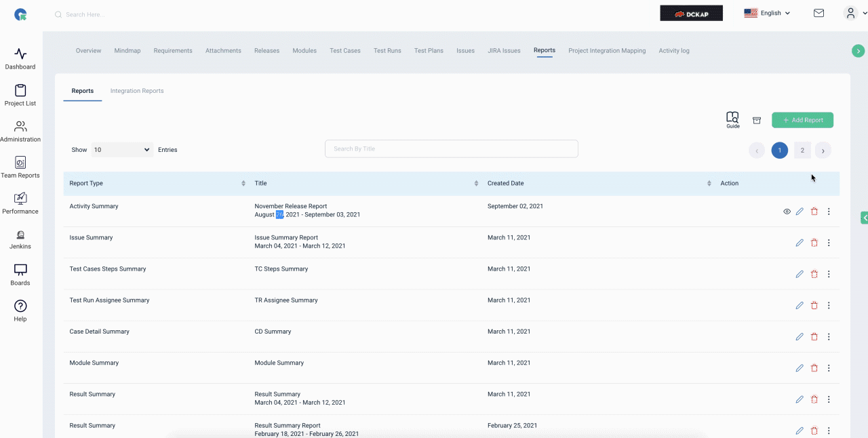Open the Test Runs tab

click(387, 51)
